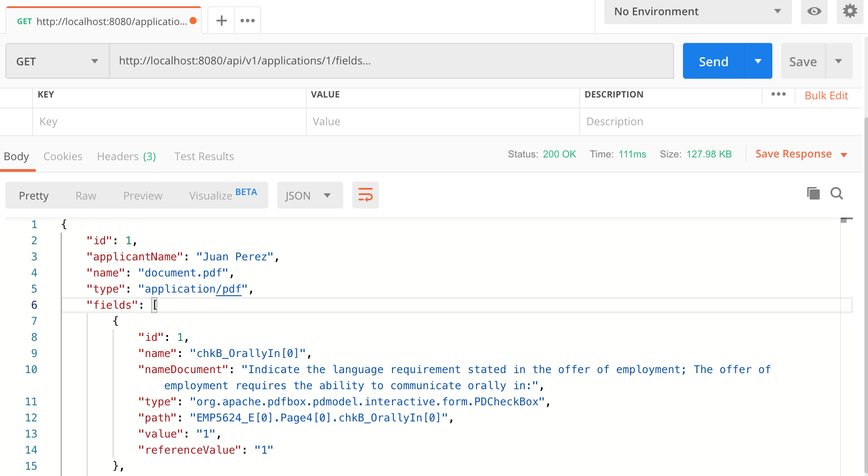The width and height of the screenshot is (868, 476).
Task: Toggle line wrap in response body
Action: click(365, 195)
